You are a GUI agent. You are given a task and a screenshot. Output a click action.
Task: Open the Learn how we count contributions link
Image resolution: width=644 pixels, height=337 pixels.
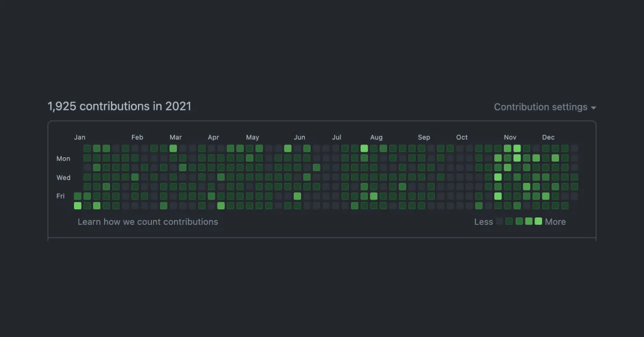point(148,222)
